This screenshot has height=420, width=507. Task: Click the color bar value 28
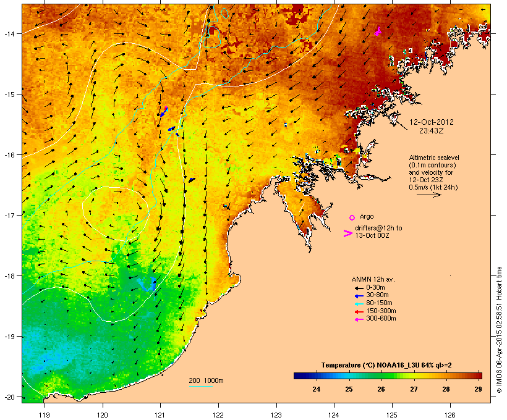pos(446,389)
